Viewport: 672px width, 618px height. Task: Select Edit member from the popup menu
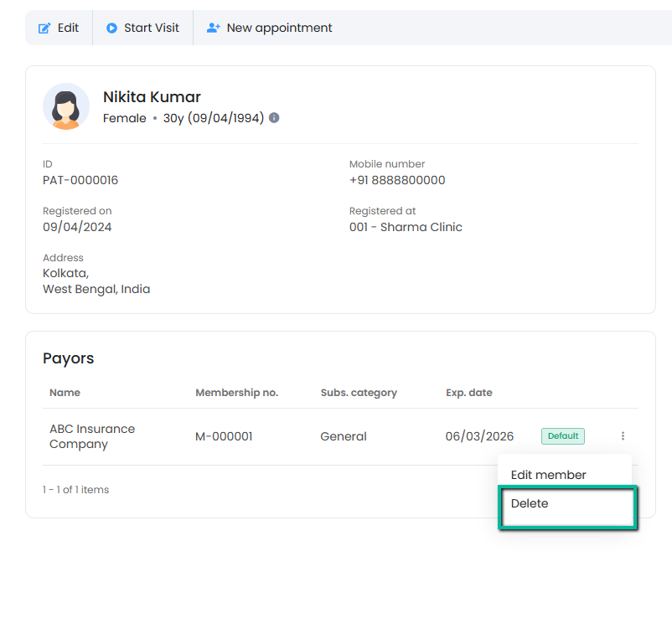click(x=548, y=475)
